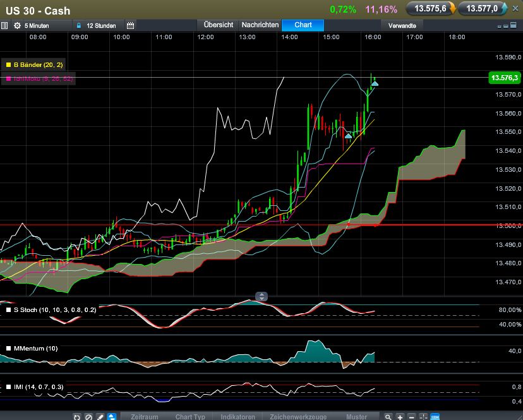Click the green current price label 13.576,3
523x420 pixels.
click(504, 78)
